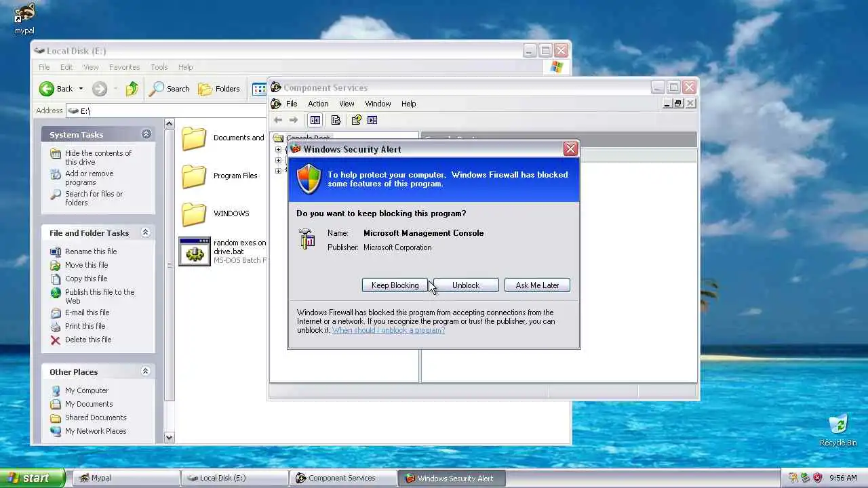
Task: Open Help menu in Component Services
Action: pos(408,104)
